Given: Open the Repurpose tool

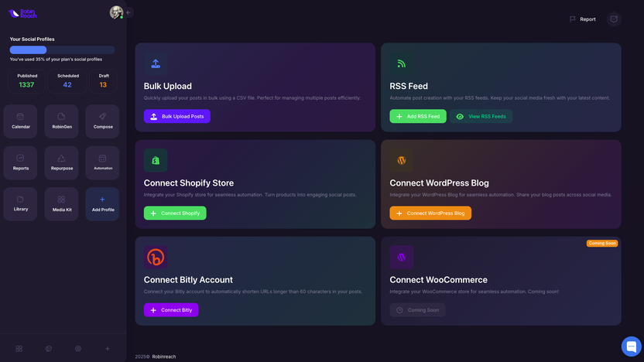Looking at the screenshot, I should coord(61,162).
